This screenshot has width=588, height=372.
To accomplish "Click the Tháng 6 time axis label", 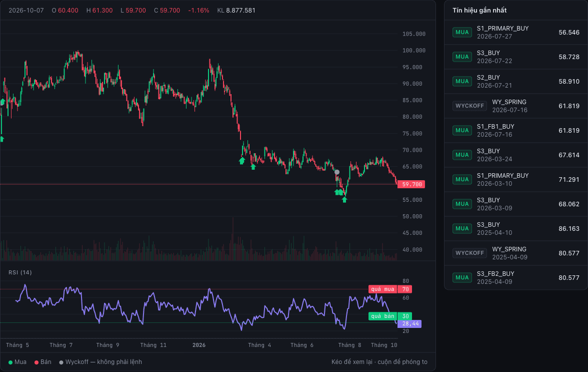I will (302, 345).
